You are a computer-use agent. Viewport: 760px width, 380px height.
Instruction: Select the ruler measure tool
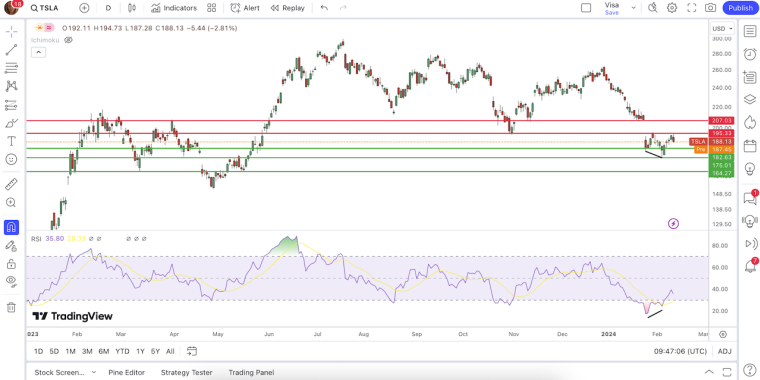tap(12, 184)
